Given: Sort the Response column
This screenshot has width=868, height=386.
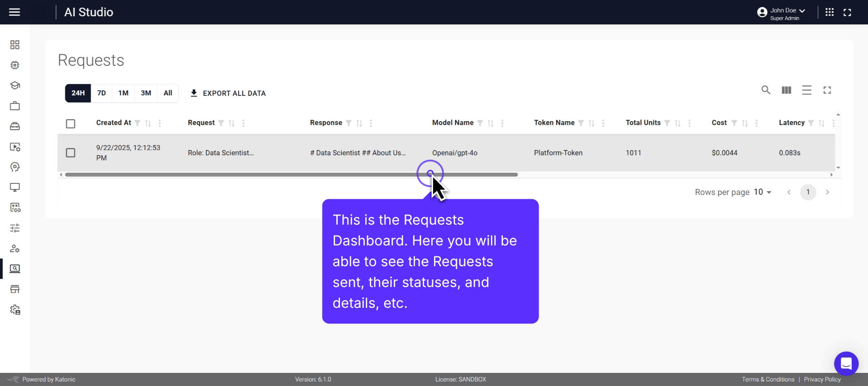Looking at the screenshot, I should (359, 123).
